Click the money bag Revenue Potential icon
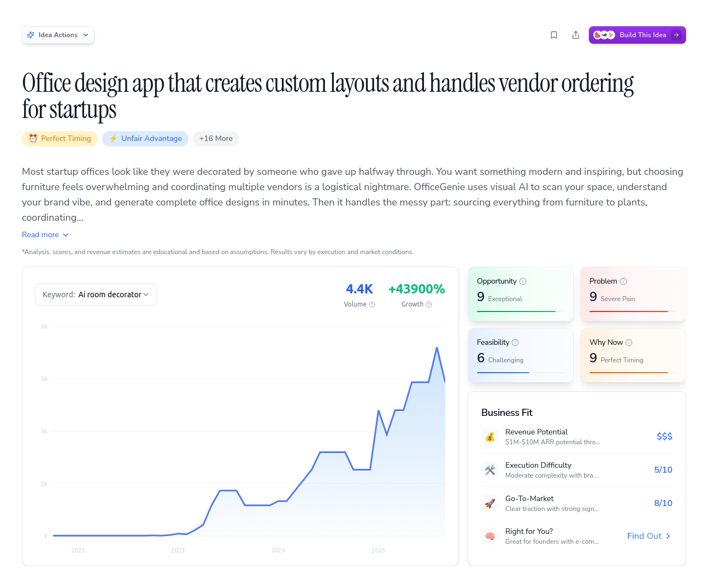This screenshot has height=588, width=708. pyautogui.click(x=490, y=437)
